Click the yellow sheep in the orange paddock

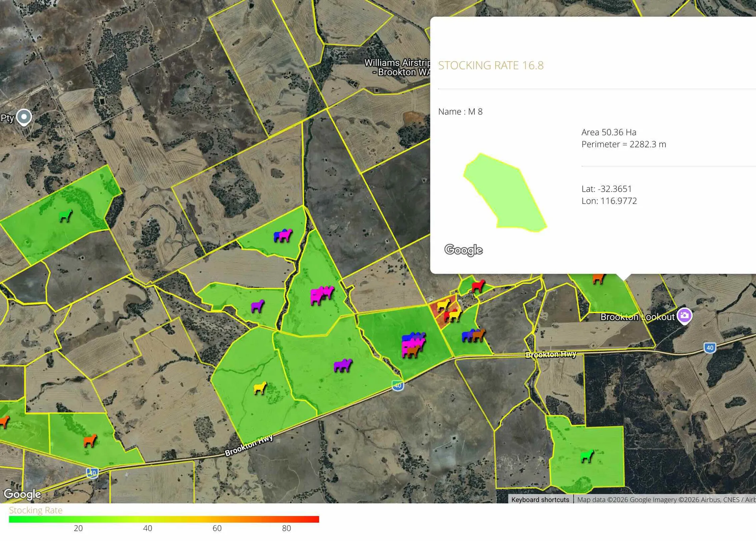pyautogui.click(x=443, y=305)
